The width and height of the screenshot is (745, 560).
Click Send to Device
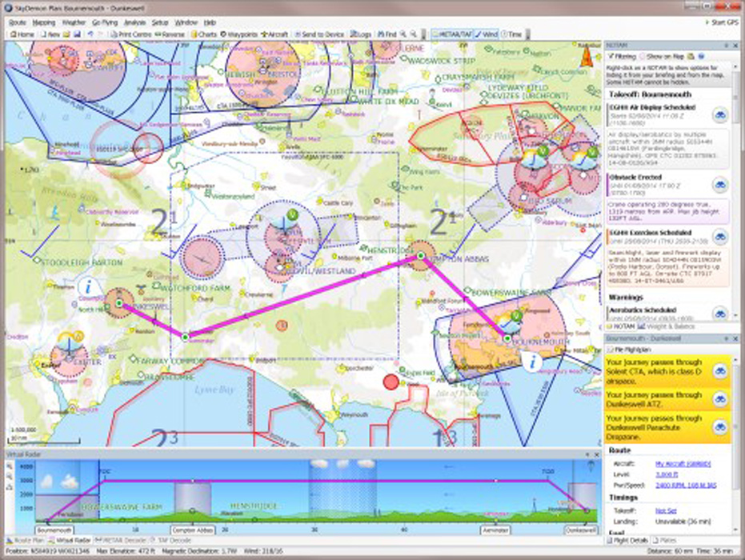pyautogui.click(x=319, y=34)
